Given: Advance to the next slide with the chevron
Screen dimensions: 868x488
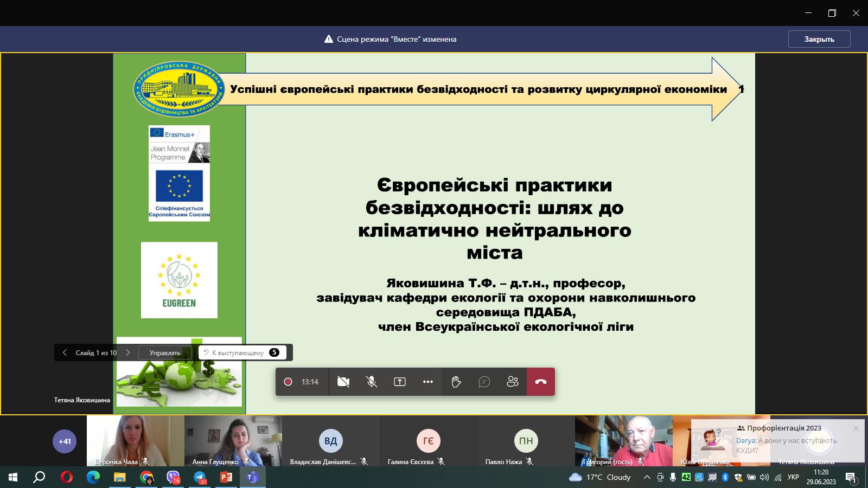Looking at the screenshot, I should [128, 352].
